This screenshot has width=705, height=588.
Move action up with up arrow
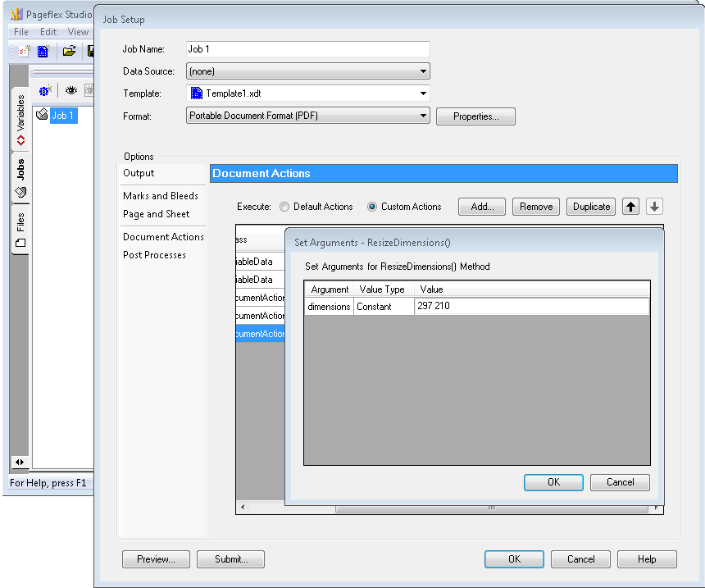coord(630,207)
